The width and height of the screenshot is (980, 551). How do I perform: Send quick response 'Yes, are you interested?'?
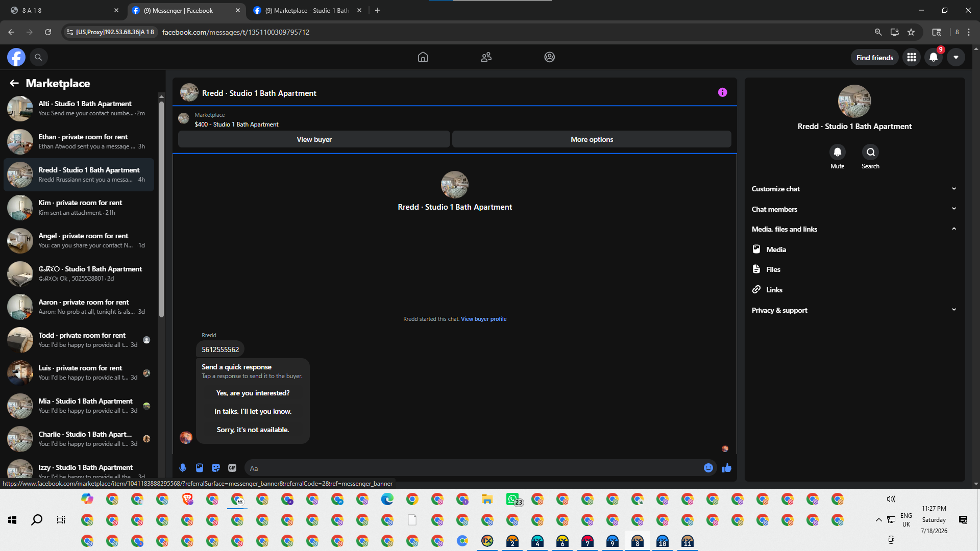tap(253, 393)
